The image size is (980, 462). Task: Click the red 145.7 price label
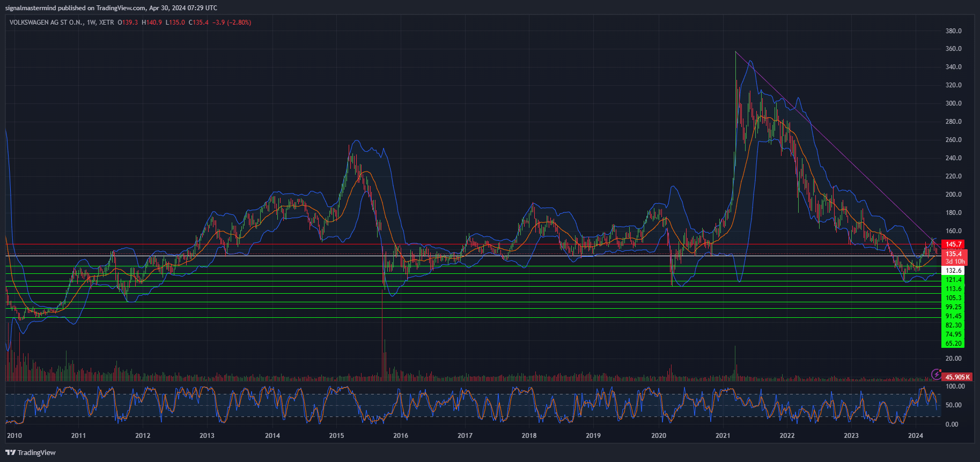click(x=953, y=244)
